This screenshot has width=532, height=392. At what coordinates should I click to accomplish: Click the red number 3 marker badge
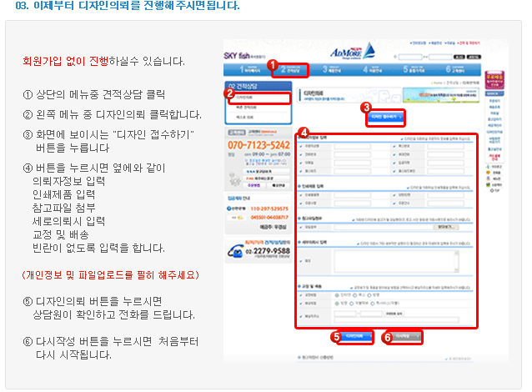[x=365, y=107]
